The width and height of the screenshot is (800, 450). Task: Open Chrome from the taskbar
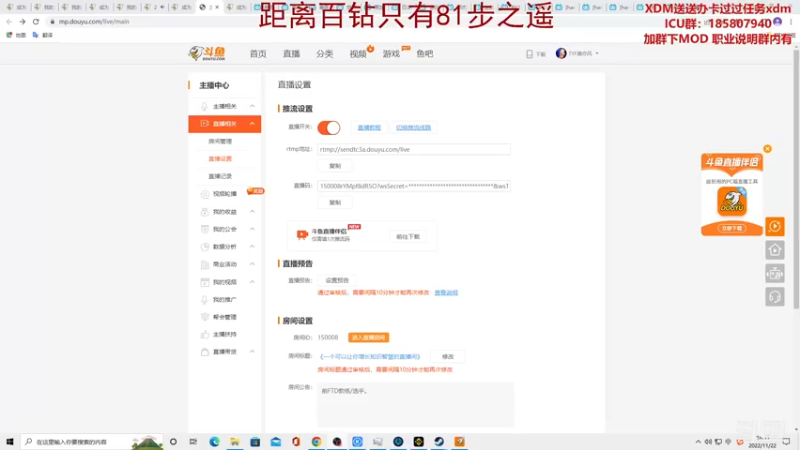click(316, 441)
